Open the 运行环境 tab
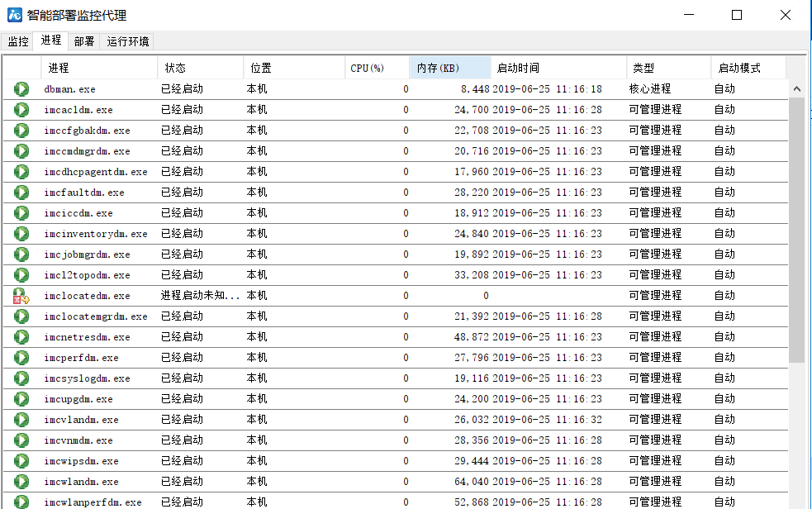 (127, 41)
